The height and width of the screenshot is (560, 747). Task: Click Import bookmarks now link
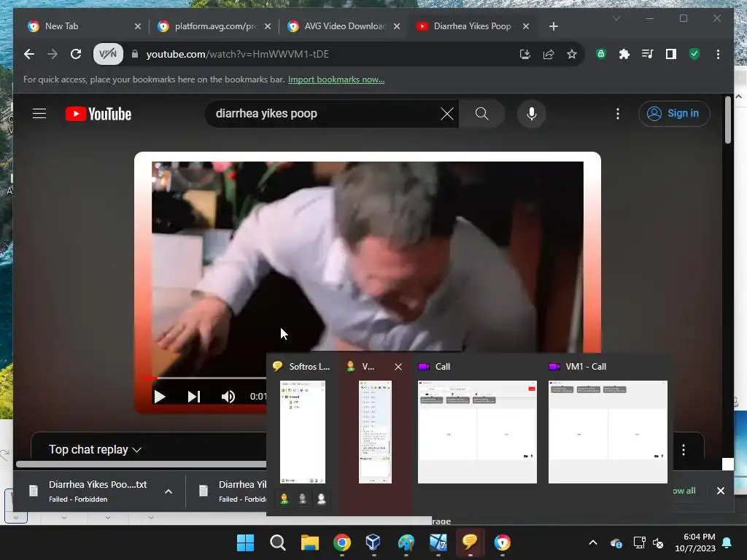pos(336,79)
